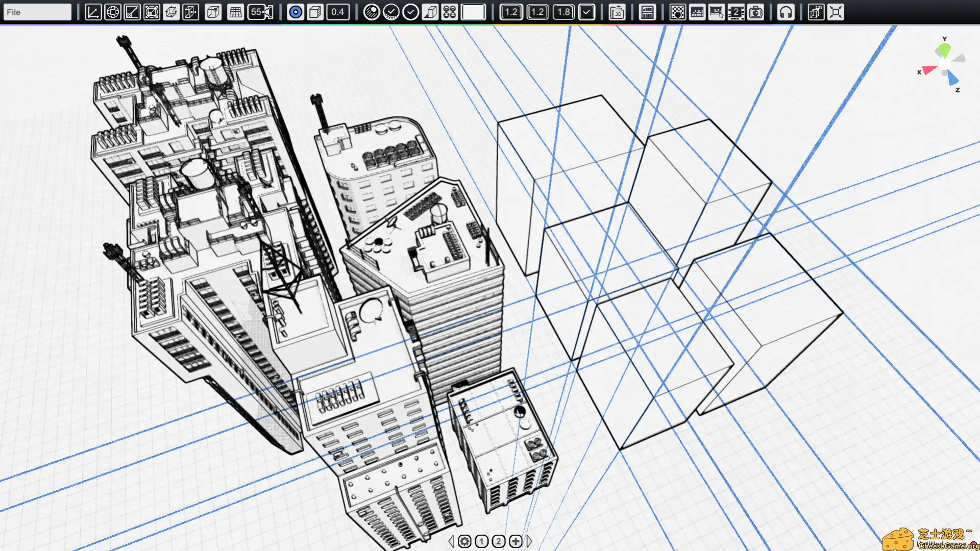
Task: Click the headphones audio icon
Action: tap(786, 12)
